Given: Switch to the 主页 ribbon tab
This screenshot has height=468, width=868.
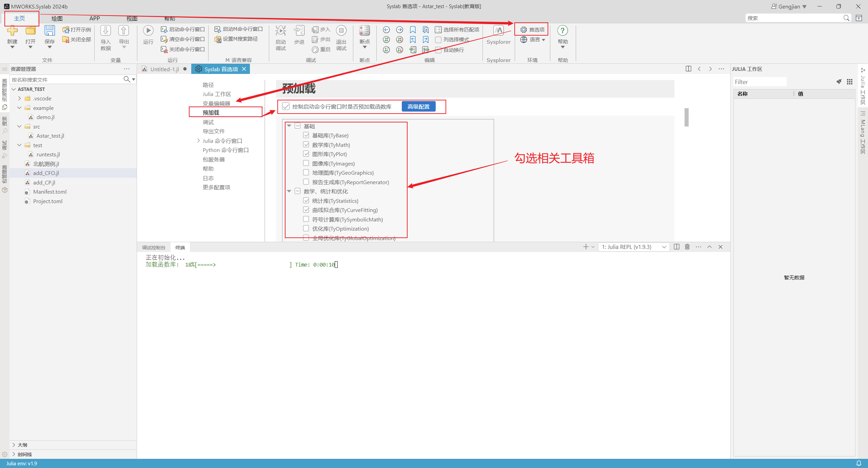Looking at the screenshot, I should pyautogui.click(x=19, y=18).
